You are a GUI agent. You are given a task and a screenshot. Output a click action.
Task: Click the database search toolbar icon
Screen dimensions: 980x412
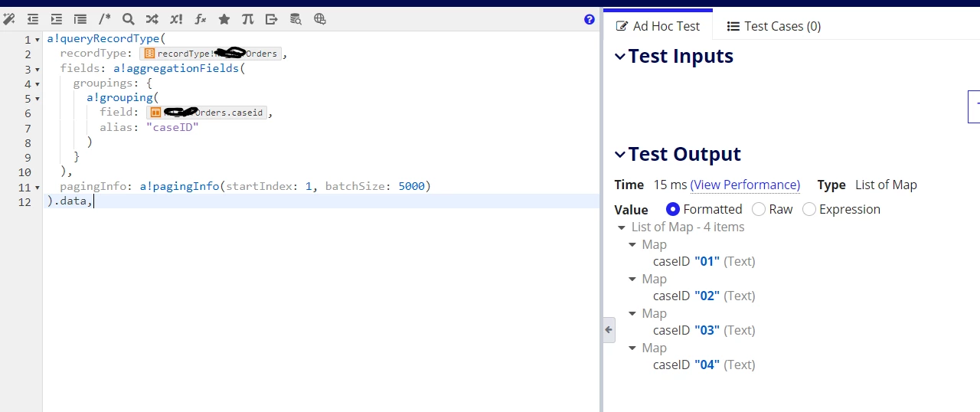pyautogui.click(x=296, y=19)
